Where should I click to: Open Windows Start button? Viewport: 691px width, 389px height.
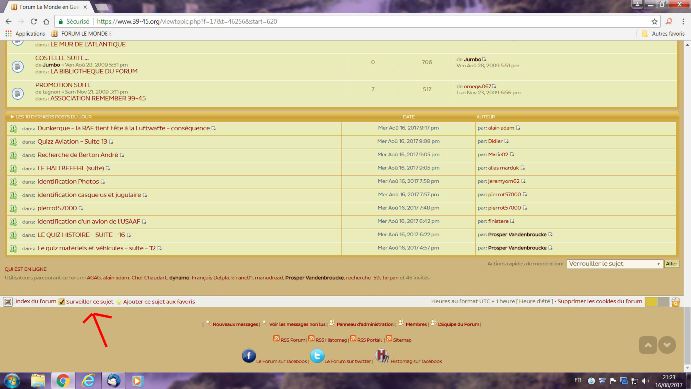point(12,380)
